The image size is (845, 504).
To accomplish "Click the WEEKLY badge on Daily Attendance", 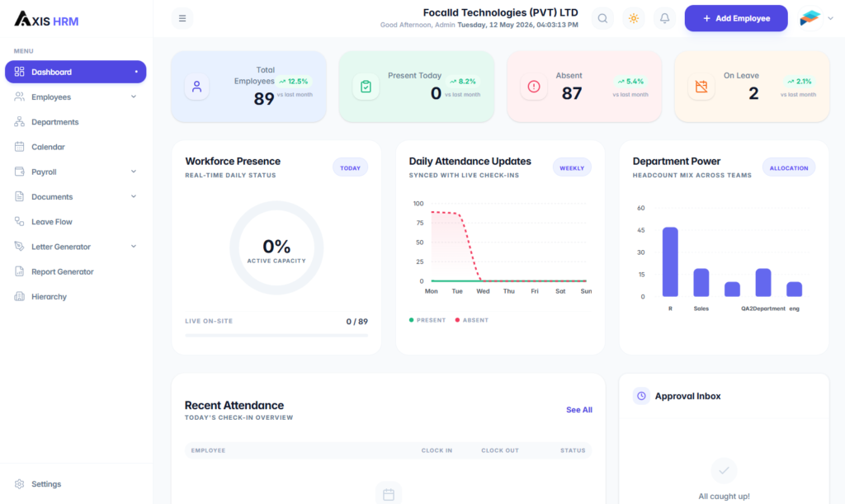I will coord(572,168).
